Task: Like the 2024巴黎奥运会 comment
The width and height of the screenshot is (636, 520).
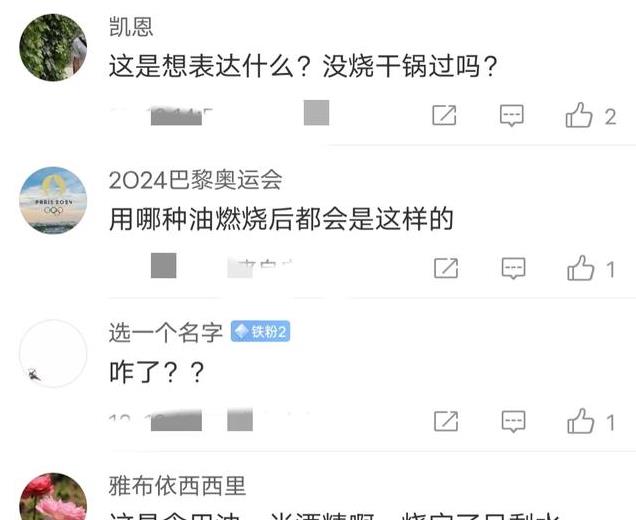Action: [580, 268]
